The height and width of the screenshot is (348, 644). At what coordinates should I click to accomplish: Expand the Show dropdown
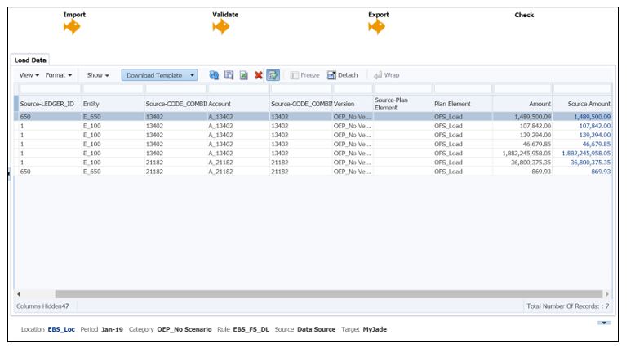point(98,75)
